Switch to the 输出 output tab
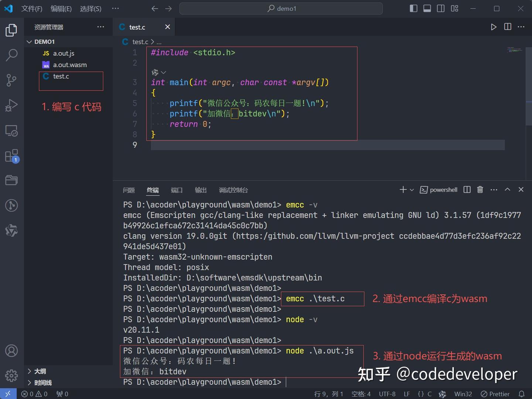This screenshot has width=532, height=399. point(201,190)
